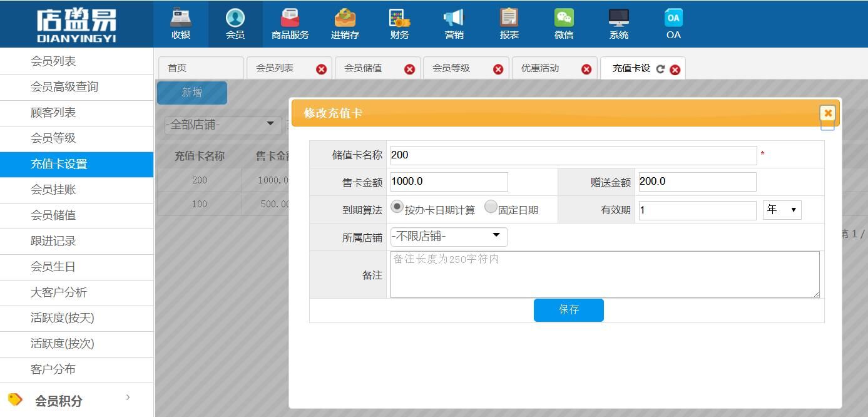Viewport: 868px width, 417px height.
Task: Open 客户分布 in the sidebar
Action: (x=76, y=369)
